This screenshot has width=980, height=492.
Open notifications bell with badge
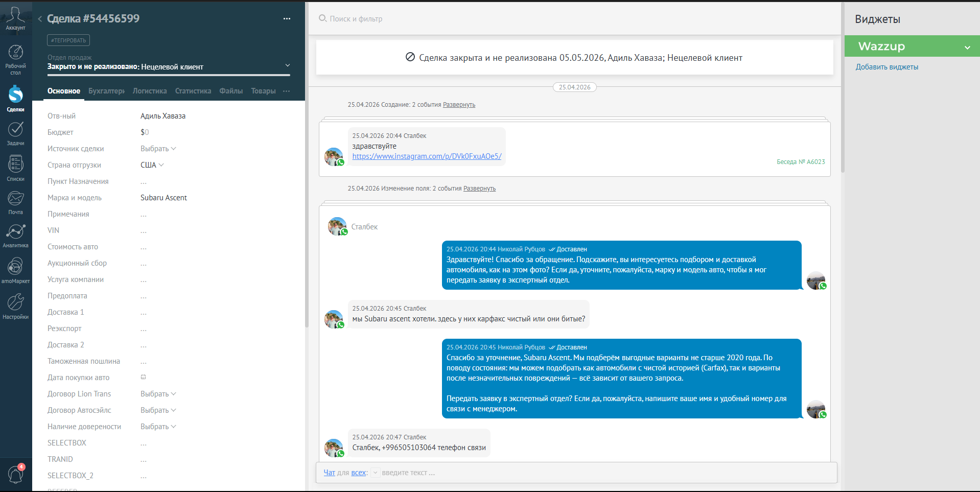(x=16, y=474)
